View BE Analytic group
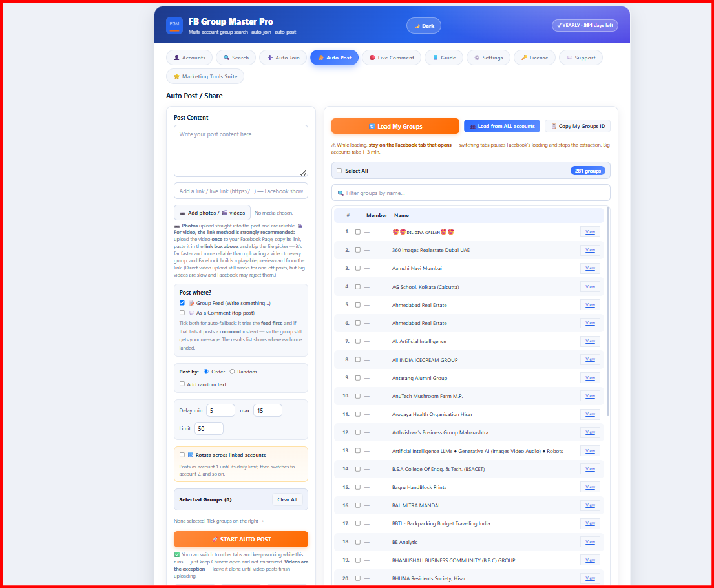 pyautogui.click(x=590, y=542)
